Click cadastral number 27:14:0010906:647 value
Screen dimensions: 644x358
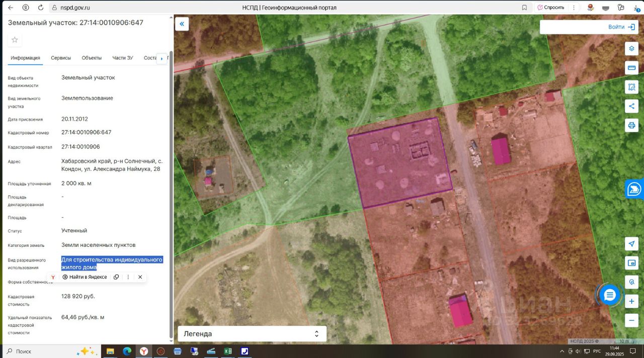(87, 133)
